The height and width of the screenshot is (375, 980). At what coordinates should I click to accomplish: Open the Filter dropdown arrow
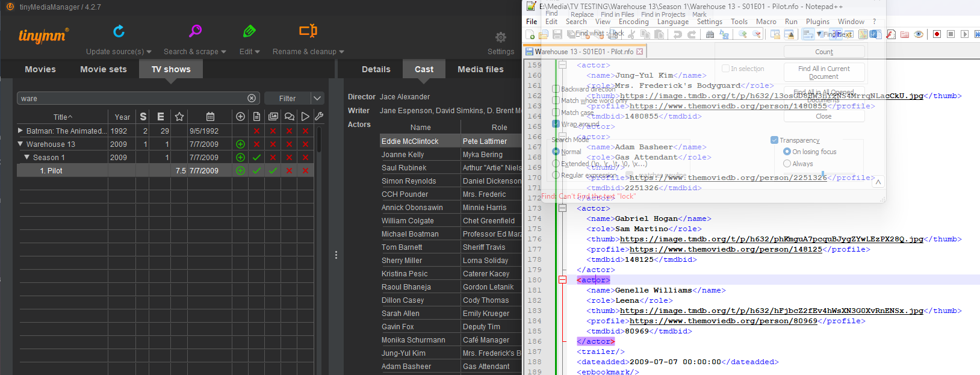317,98
